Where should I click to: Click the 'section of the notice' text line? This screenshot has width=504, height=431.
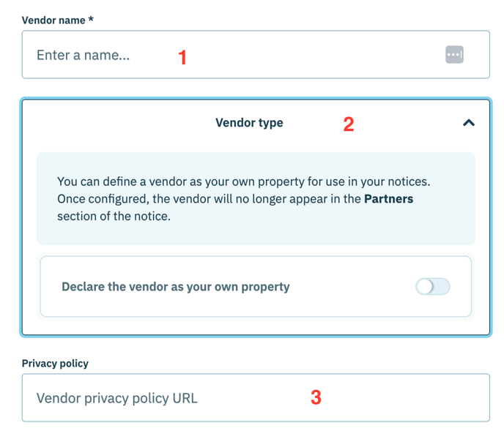(114, 216)
